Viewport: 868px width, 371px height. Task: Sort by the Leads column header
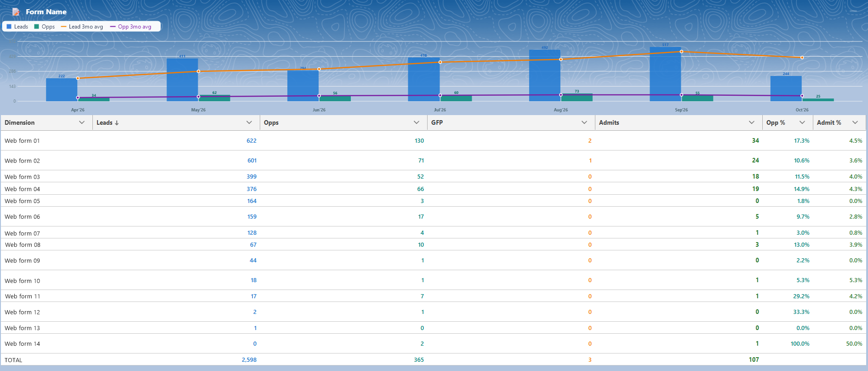pos(104,122)
